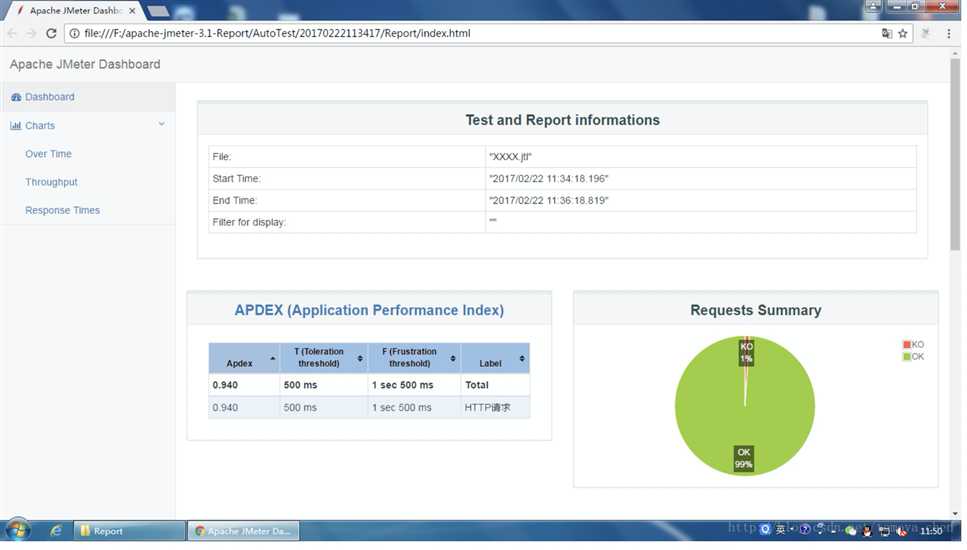Click the "XXXX.jtl" file value
967x550 pixels.
tap(510, 157)
